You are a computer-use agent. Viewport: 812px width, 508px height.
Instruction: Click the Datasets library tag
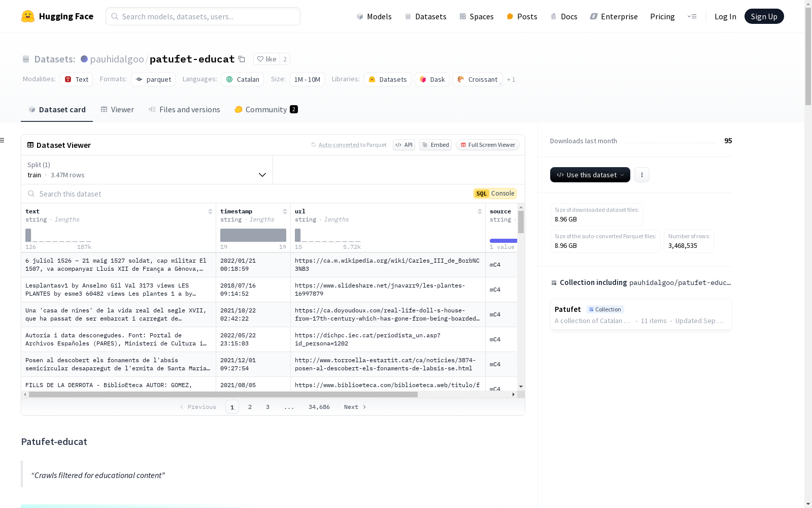click(x=388, y=79)
